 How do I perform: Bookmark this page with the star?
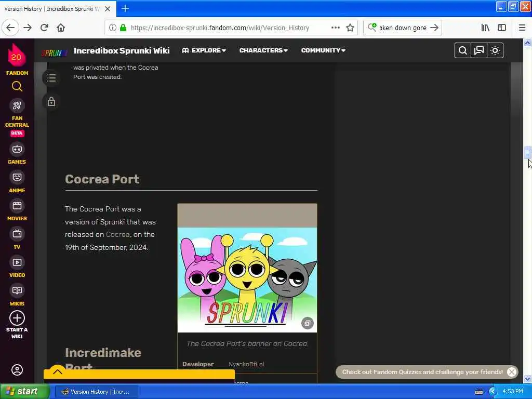click(350, 28)
